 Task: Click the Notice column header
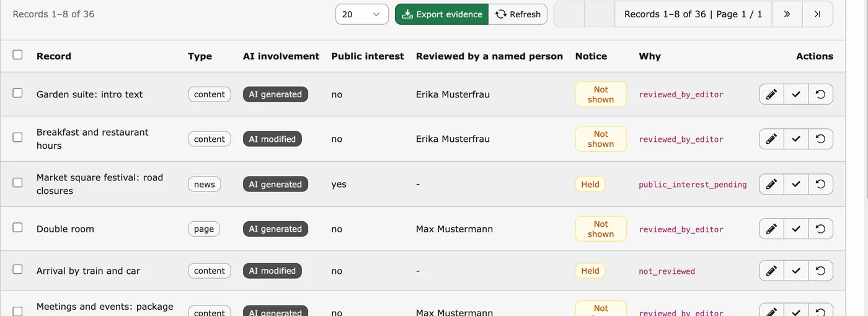click(591, 56)
